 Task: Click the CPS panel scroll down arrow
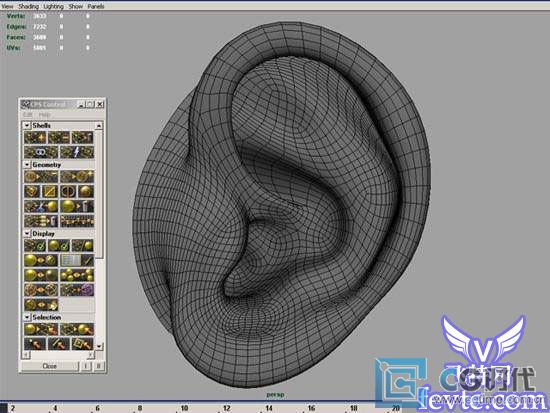(99, 346)
